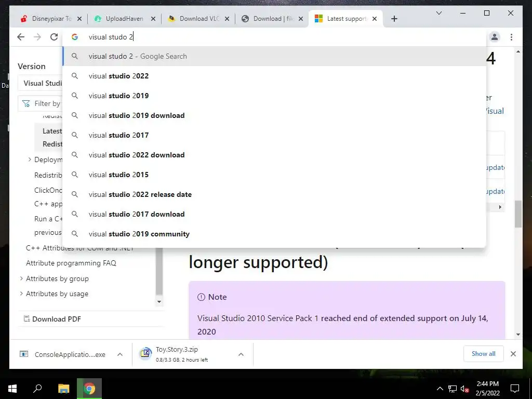Click the Download PDF link
Screen dimensions: 532x399
pyautogui.click(x=57, y=319)
